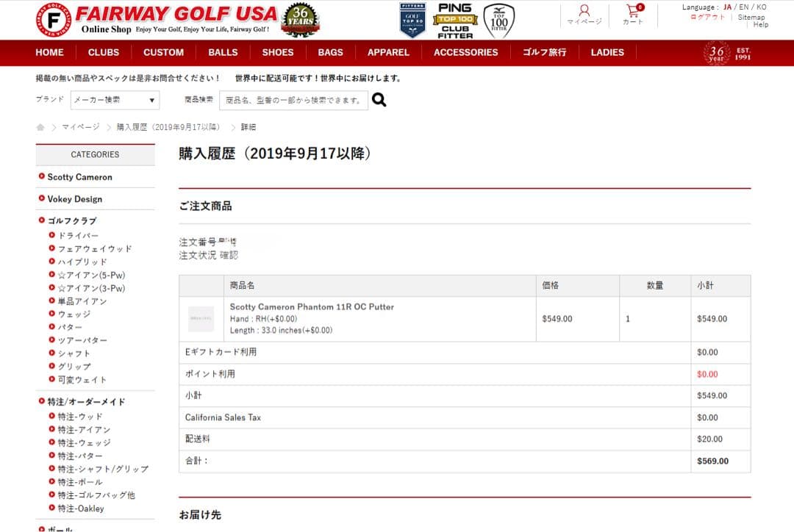Click the 36 Years anniversary badge
This screenshot has width=794, height=532.
300,20
